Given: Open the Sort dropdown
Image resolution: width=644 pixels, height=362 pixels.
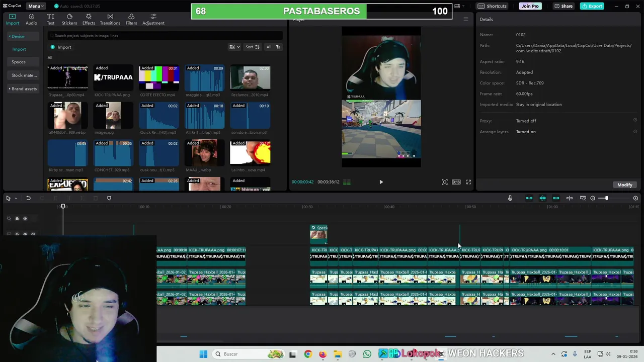Looking at the screenshot, I should (252, 47).
